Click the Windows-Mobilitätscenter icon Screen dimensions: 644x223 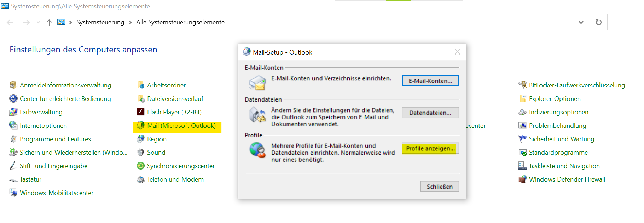13,193
